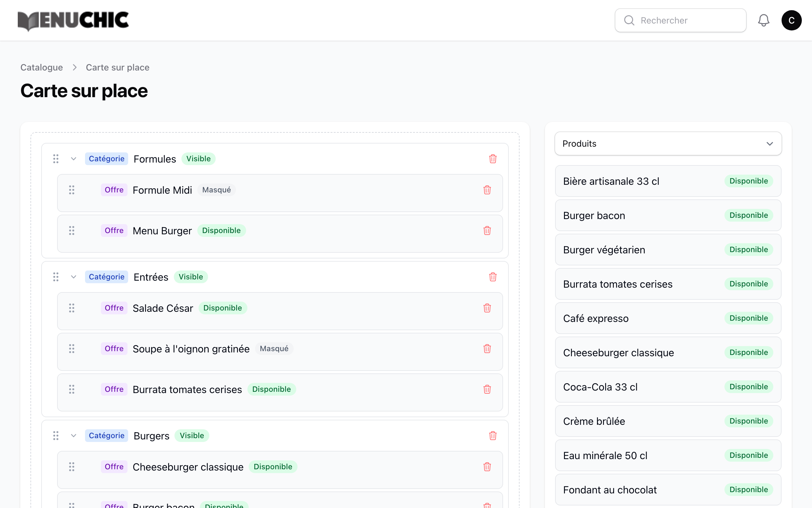Click Burger végétarien product
Image resolution: width=812 pixels, height=508 pixels.
668,249
